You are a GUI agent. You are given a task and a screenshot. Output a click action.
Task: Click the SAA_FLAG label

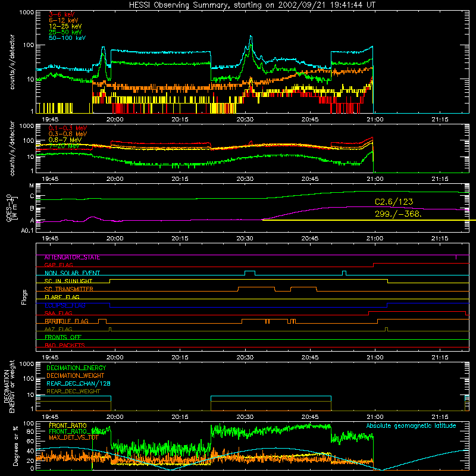(x=58, y=313)
